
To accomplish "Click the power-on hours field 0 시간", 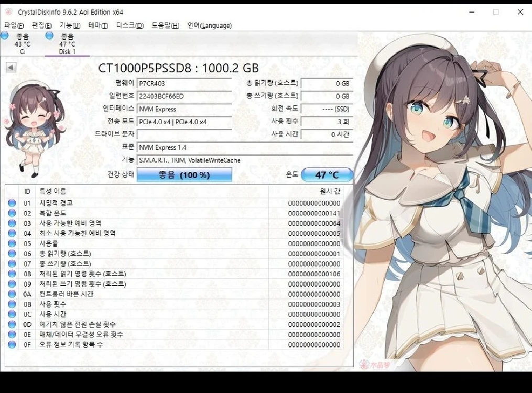I will point(327,135).
